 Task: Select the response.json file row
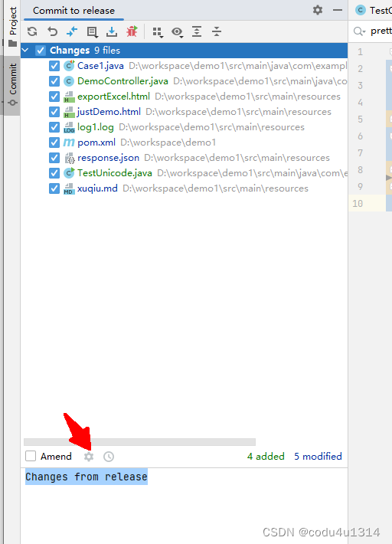(184, 158)
